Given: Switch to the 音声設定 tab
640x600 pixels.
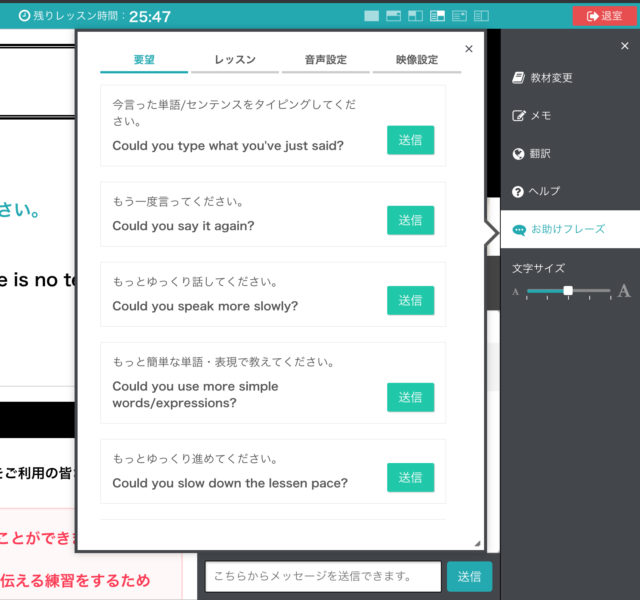Looking at the screenshot, I should 326,60.
